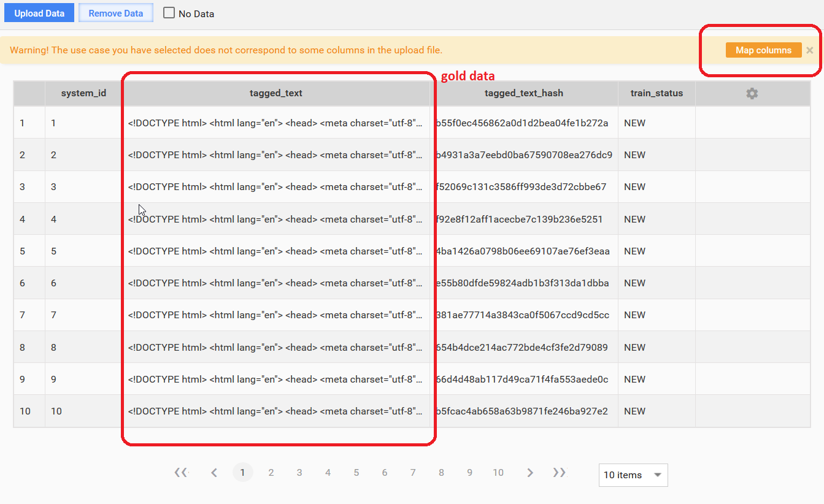Select tagged_text cell in row 1
The image size is (824, 504).
point(276,123)
